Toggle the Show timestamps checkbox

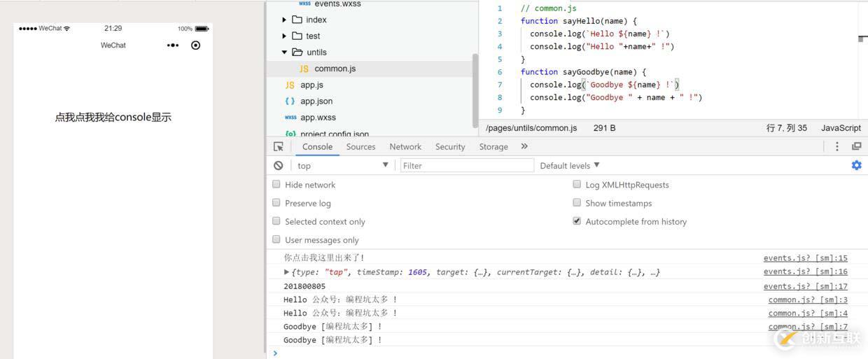coord(577,203)
